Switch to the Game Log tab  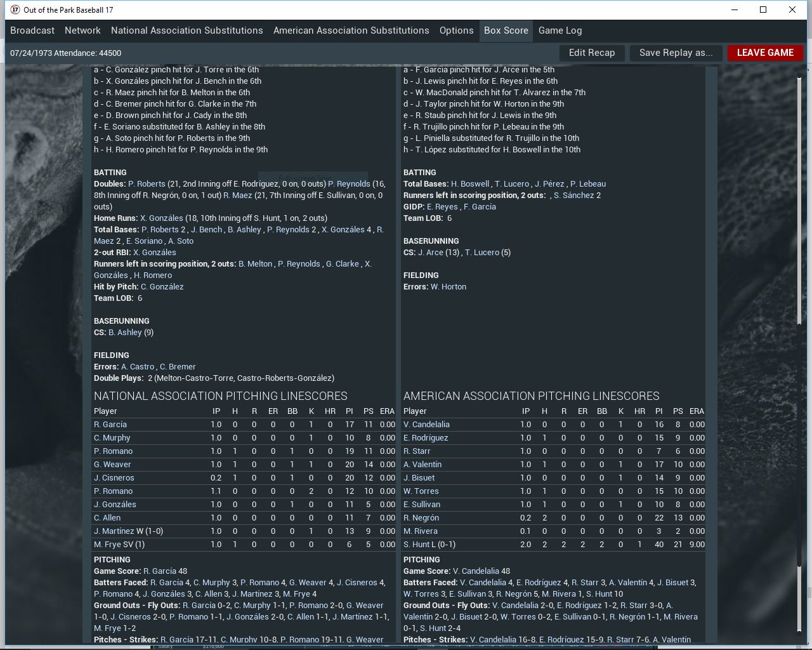point(560,30)
